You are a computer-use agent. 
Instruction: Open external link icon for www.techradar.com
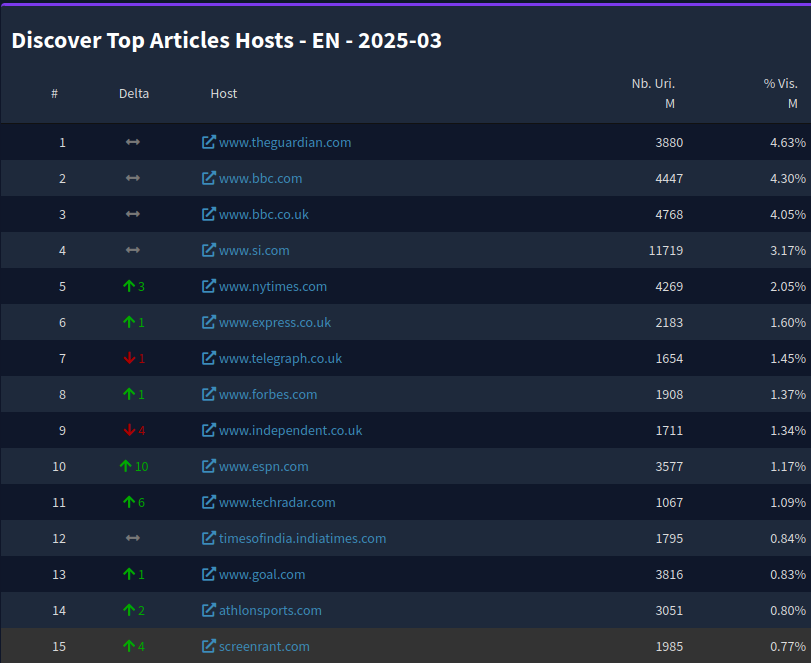pyautogui.click(x=208, y=502)
